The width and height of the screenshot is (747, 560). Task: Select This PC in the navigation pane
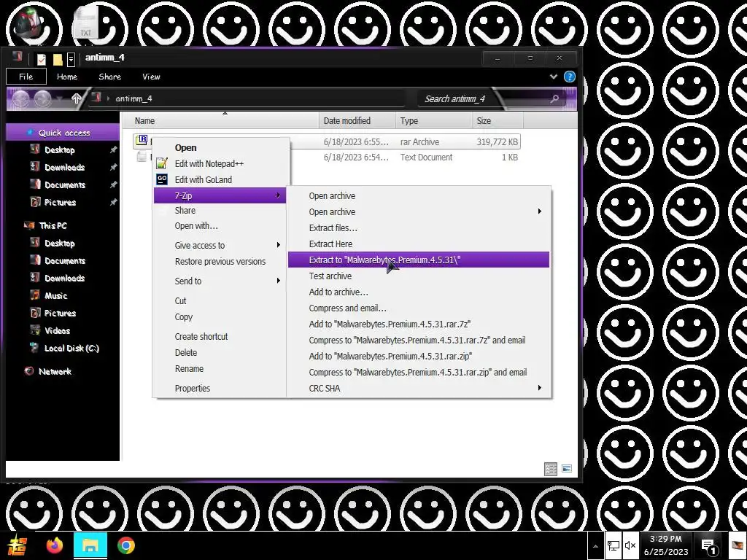click(53, 225)
